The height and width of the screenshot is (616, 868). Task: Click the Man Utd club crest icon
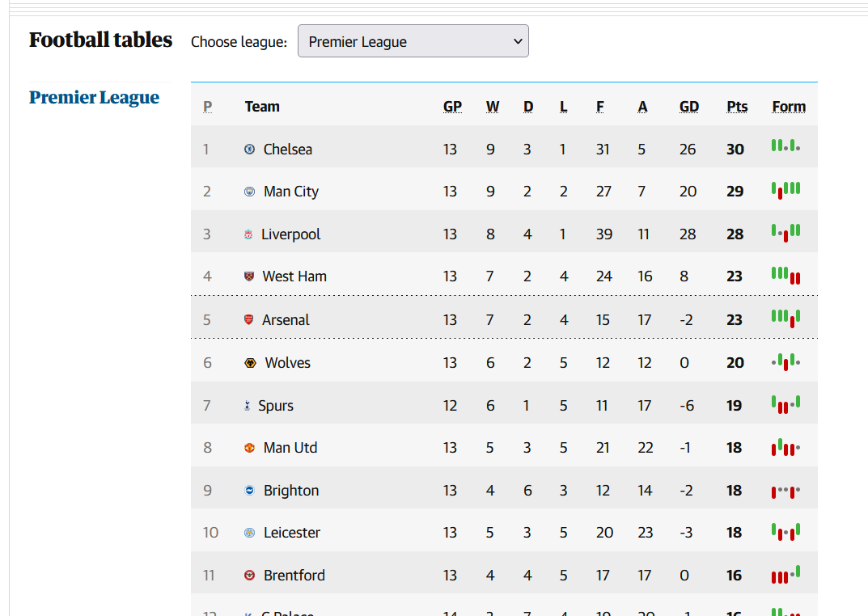(x=250, y=447)
